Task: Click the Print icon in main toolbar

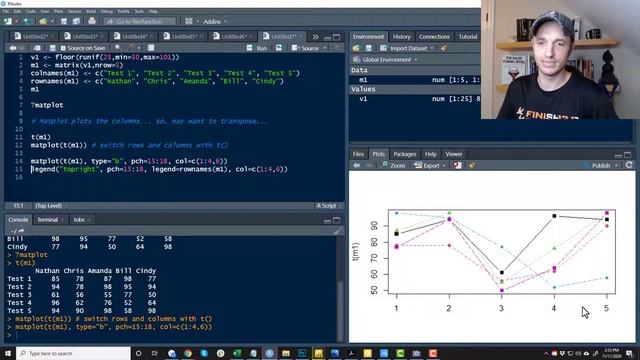Action: point(92,21)
